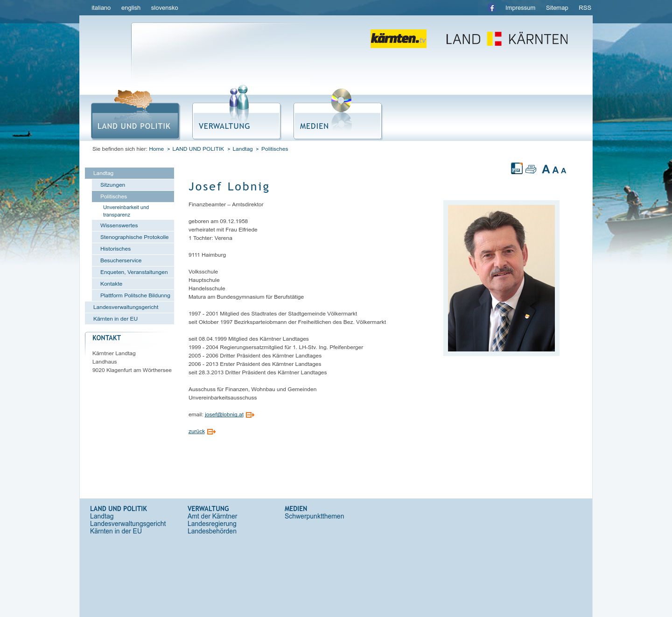Click Landesverwaltungsgericht in the footer
This screenshot has width=672, height=617.
[128, 524]
